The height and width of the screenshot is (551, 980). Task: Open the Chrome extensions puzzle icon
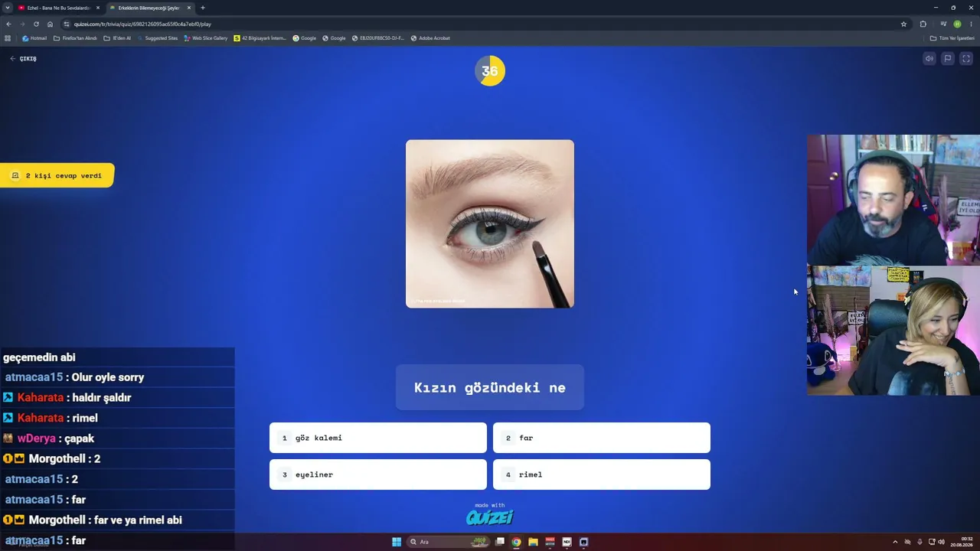(x=923, y=24)
